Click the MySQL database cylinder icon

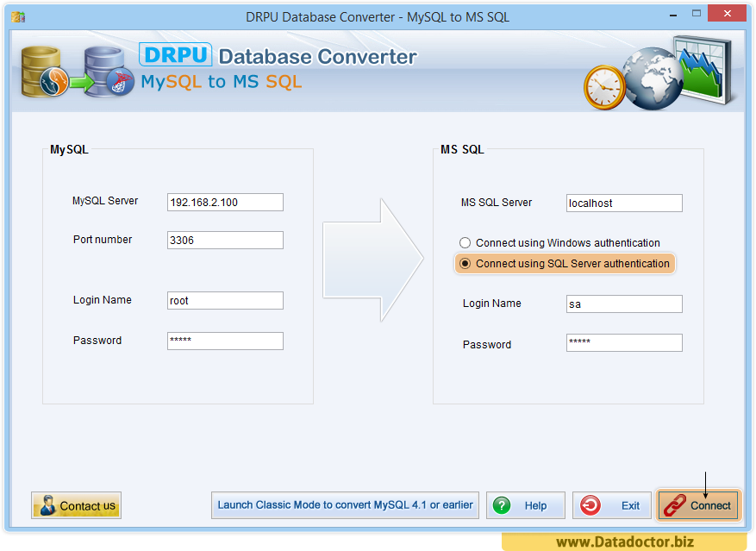pos(44,72)
